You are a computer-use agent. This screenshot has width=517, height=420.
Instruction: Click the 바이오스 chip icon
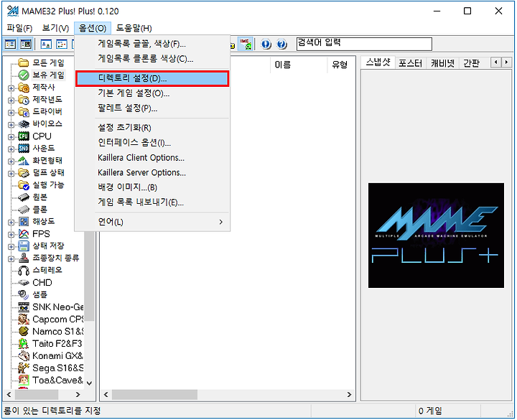[x=24, y=124]
